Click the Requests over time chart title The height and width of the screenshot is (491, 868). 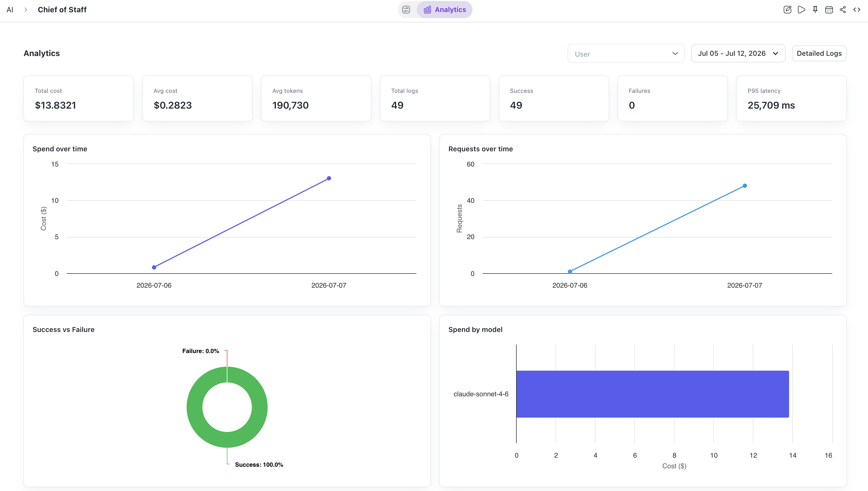480,149
